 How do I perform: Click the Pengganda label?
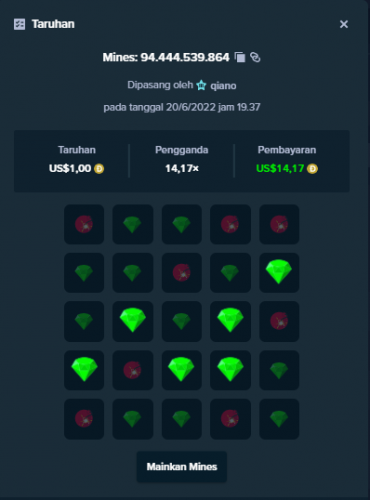[x=182, y=150]
